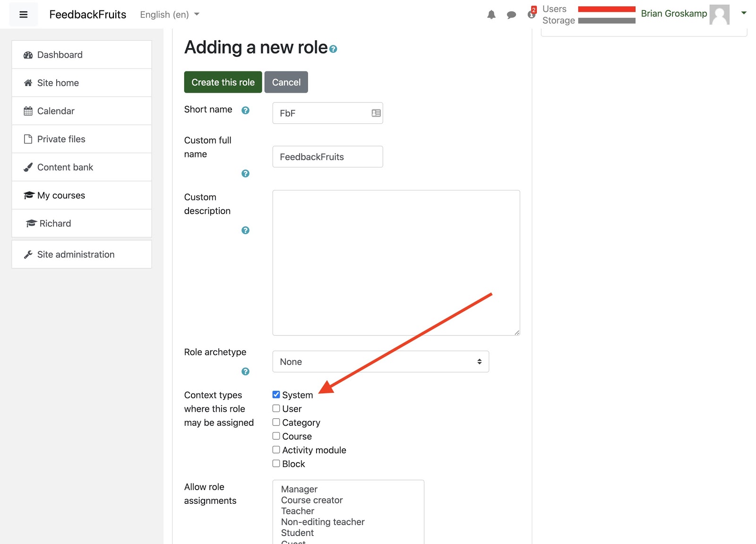Open My courses
This screenshot has height=544, width=756.
click(x=82, y=195)
